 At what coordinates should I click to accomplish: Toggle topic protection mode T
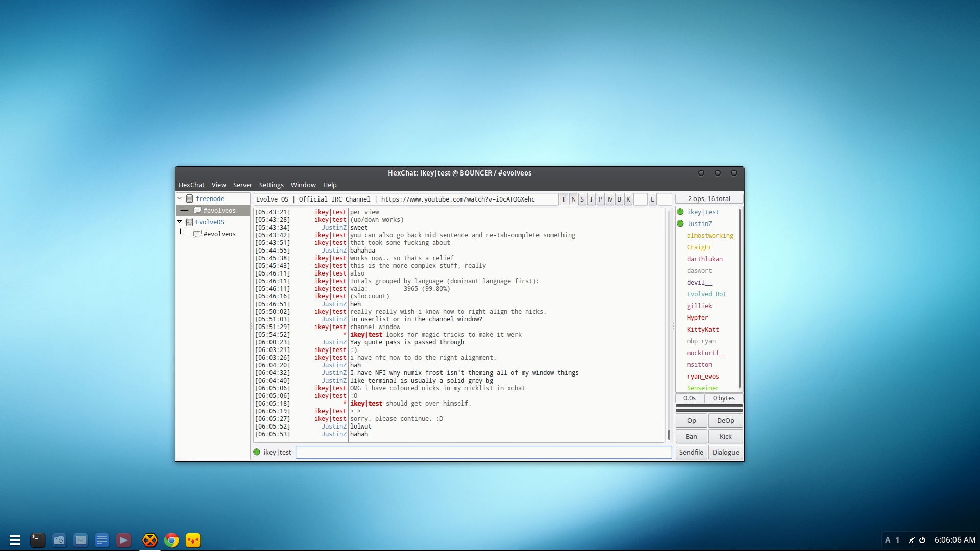(x=563, y=199)
